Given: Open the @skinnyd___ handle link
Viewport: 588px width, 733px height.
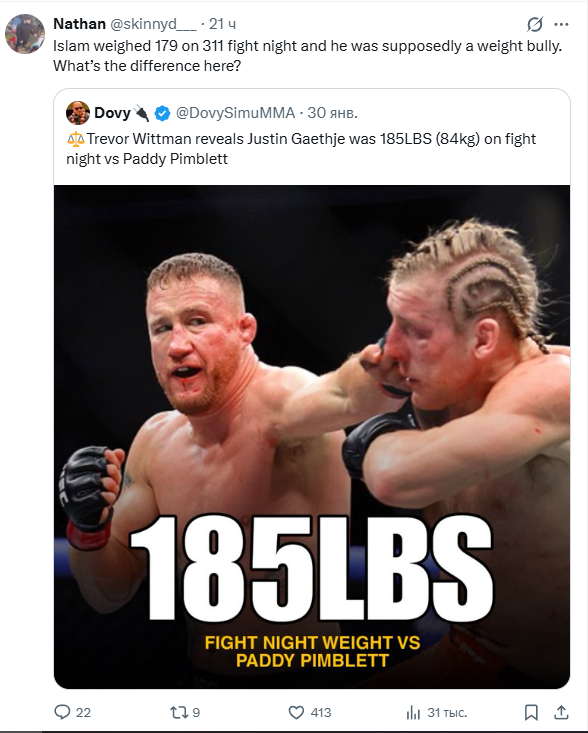Looking at the screenshot, I should click(x=153, y=24).
